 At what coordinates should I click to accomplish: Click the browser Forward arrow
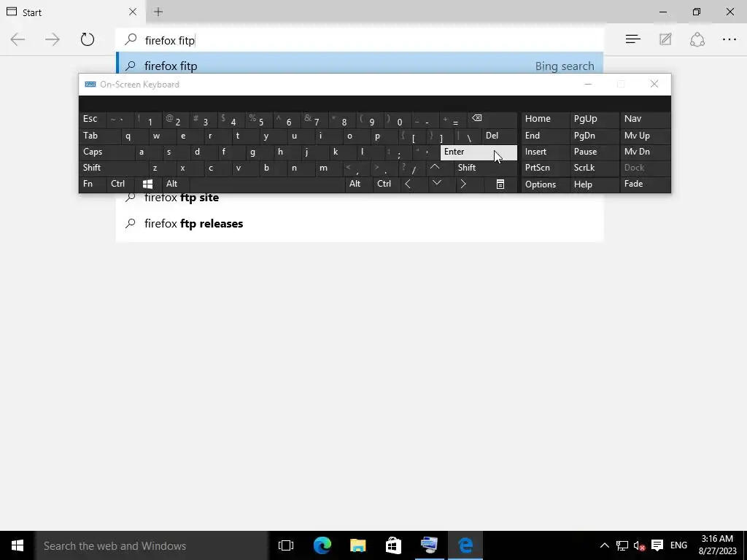(x=53, y=39)
